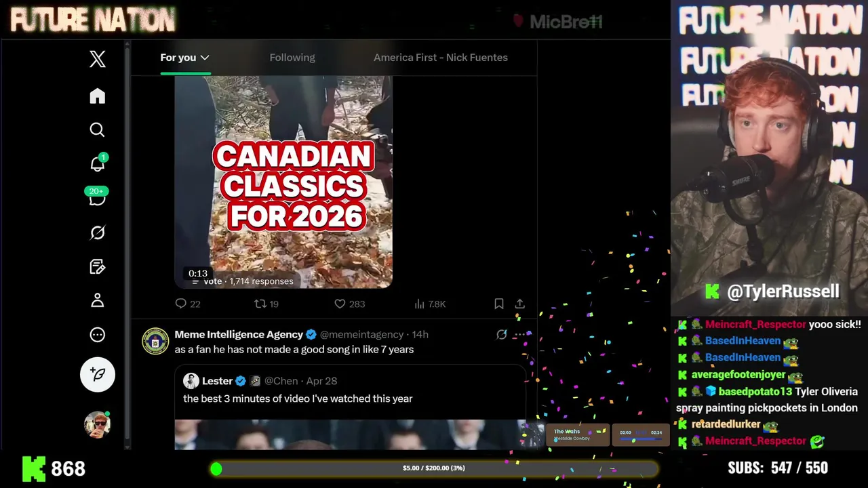Open Lester's avatar in quoted post
Screen dimensions: 868x488
[x=191, y=381]
